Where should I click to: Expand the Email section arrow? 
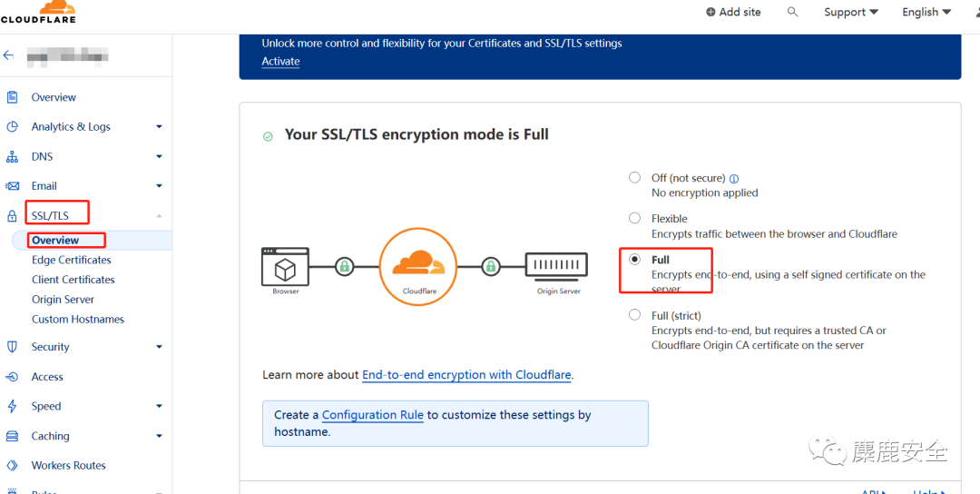pos(160,186)
